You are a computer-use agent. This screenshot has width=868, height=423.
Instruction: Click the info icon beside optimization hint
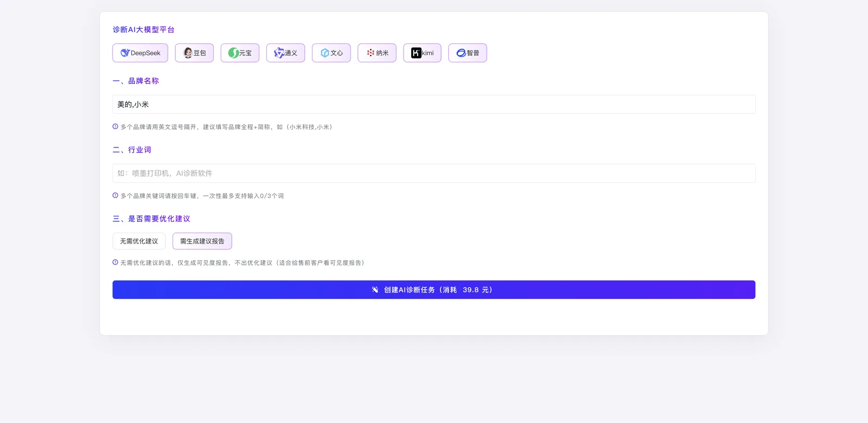(x=115, y=262)
